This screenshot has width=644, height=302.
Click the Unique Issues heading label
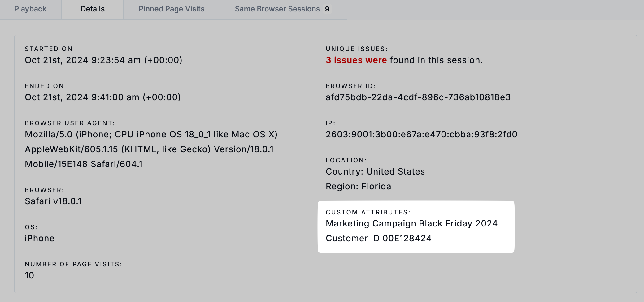click(356, 49)
